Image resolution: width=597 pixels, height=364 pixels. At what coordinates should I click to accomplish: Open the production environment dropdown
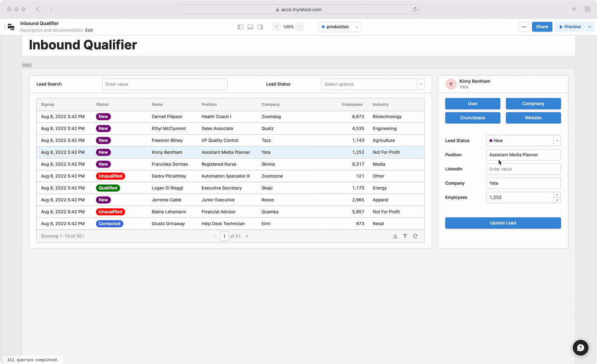[340, 27]
